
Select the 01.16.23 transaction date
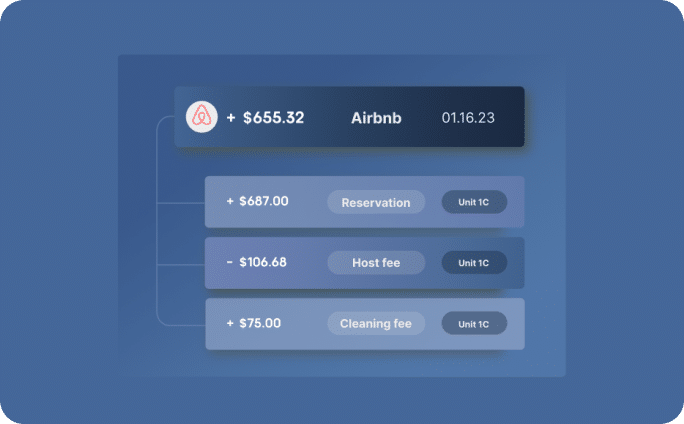[468, 118]
